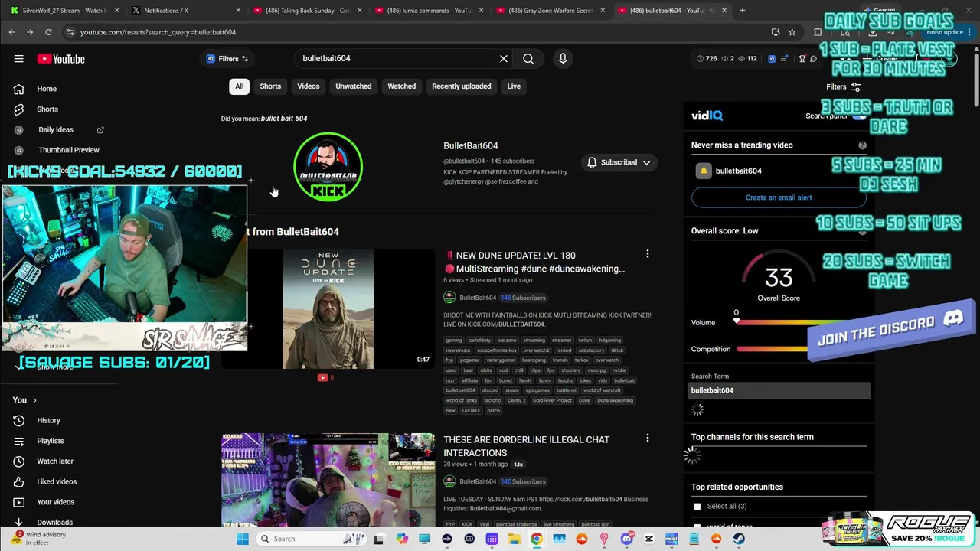Click the vidIQ clock stat 726
980x551 pixels.
coord(706,59)
